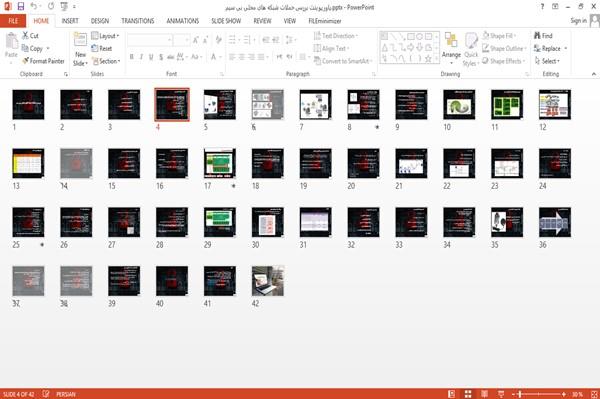Click the Text Direction icon
The image size is (600, 399).
pos(317,36)
